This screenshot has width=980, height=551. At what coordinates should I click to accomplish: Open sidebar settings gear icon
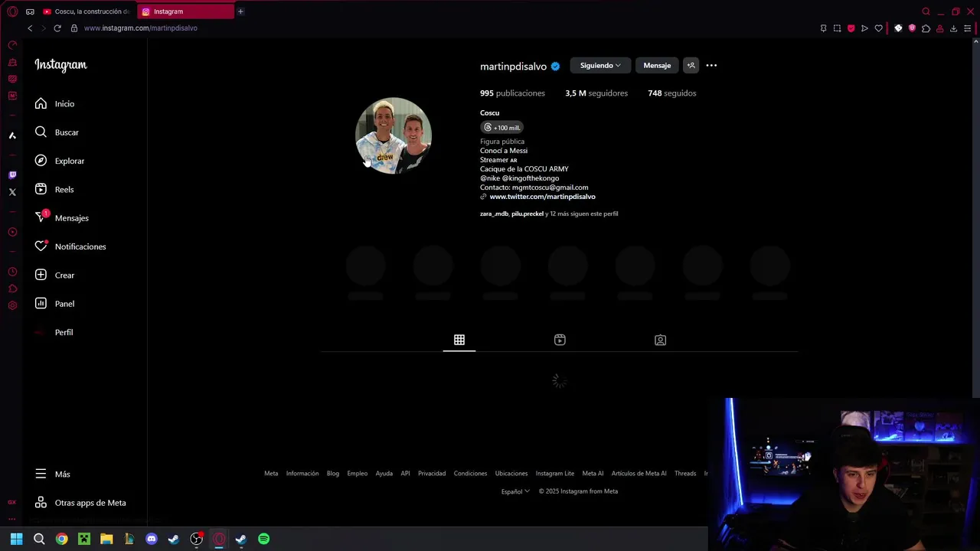[x=12, y=305]
